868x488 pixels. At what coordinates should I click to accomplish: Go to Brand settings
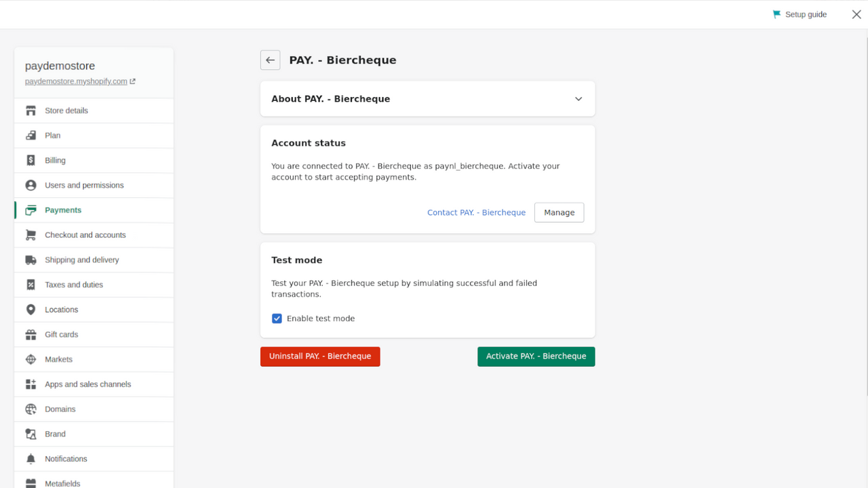click(x=94, y=434)
